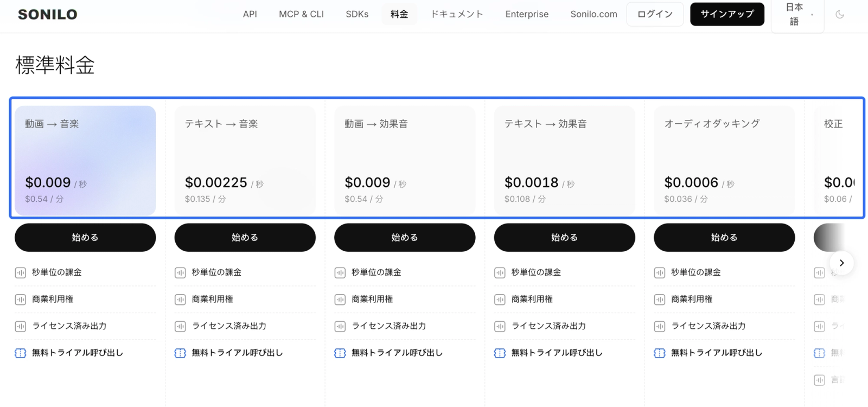Select the 動画 → 効果音 pricing card
This screenshot has height=407, width=868.
point(405,160)
